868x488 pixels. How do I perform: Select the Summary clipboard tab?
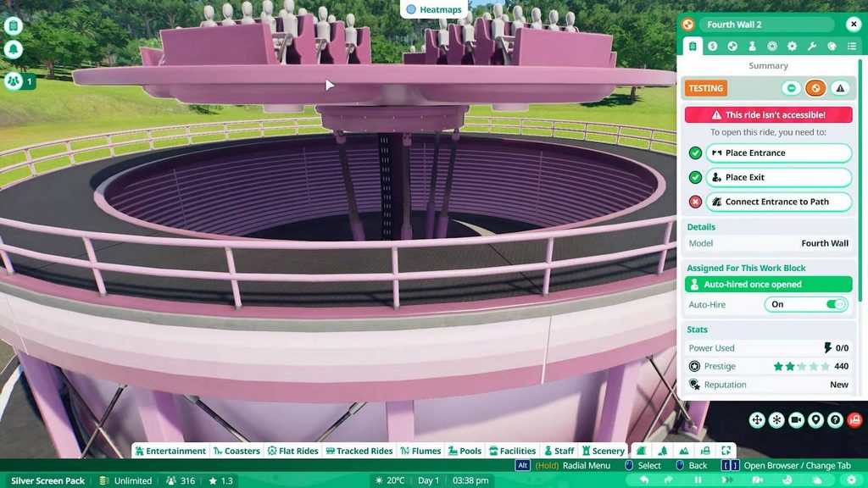click(x=693, y=47)
